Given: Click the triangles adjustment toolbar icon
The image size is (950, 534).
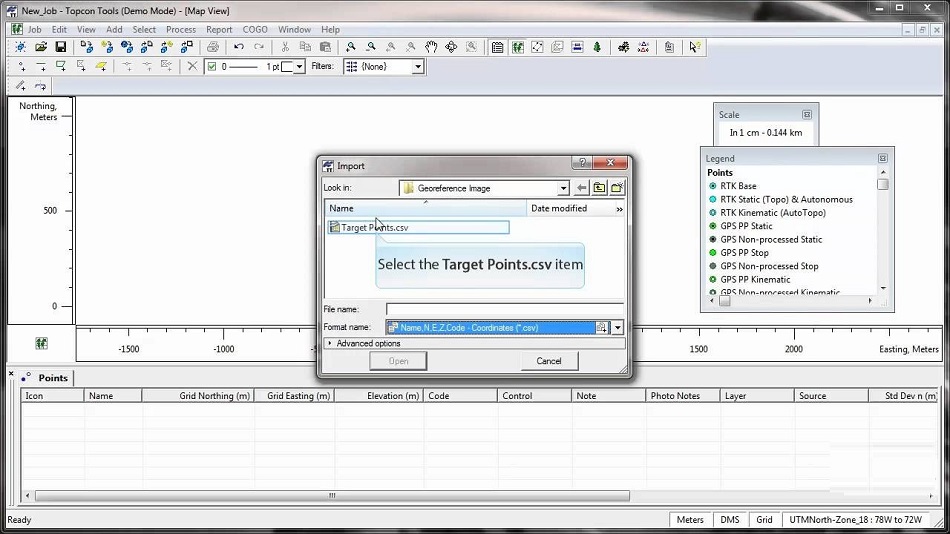Looking at the screenshot, I should click(x=643, y=47).
